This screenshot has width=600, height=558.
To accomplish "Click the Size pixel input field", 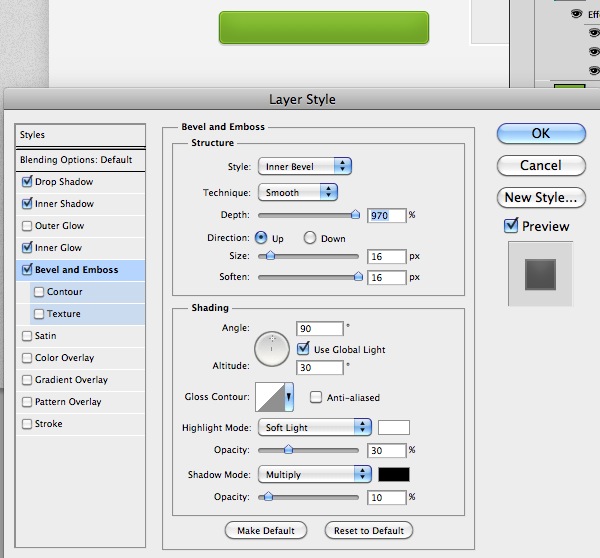I will click(x=386, y=256).
